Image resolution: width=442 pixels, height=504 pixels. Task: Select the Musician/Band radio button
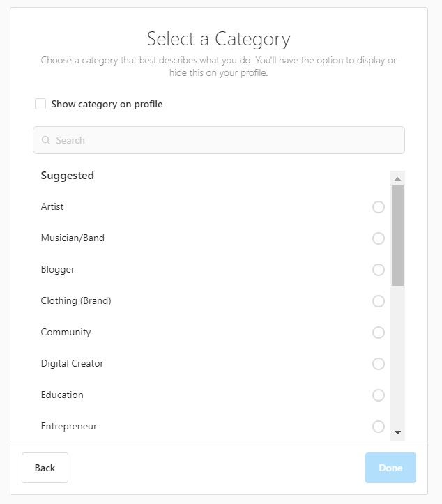pos(379,238)
